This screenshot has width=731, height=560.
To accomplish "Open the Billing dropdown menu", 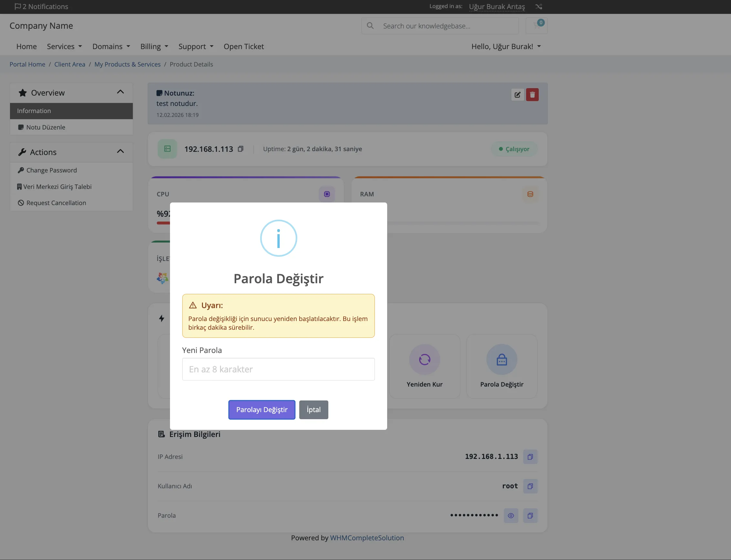I will point(154,46).
